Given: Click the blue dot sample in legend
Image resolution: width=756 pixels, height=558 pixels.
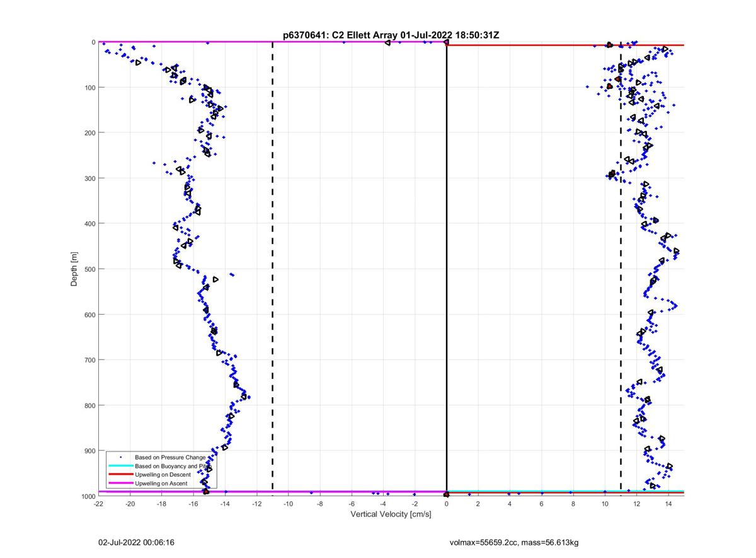Looking at the screenshot, I should pyautogui.click(x=120, y=457).
